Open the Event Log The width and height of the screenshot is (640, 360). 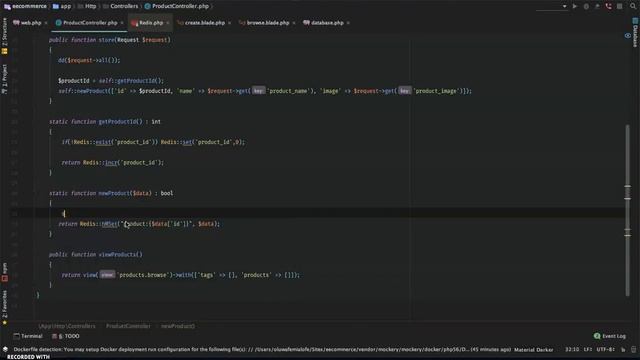pyautogui.click(x=610, y=336)
